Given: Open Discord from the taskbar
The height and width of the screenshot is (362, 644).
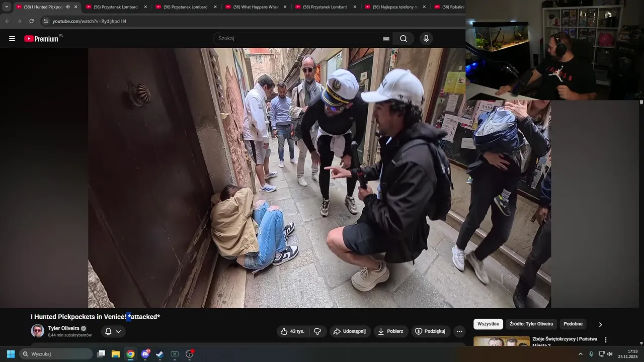Looking at the screenshot, I should 145,354.
